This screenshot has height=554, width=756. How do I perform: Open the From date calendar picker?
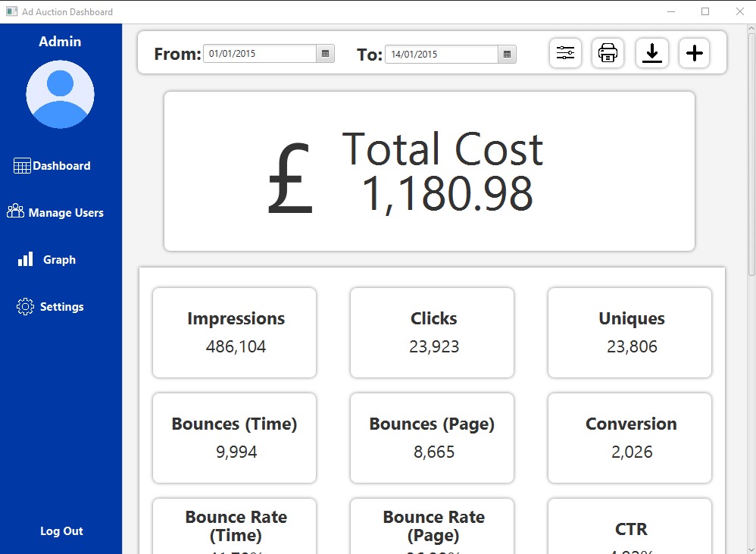tap(325, 54)
